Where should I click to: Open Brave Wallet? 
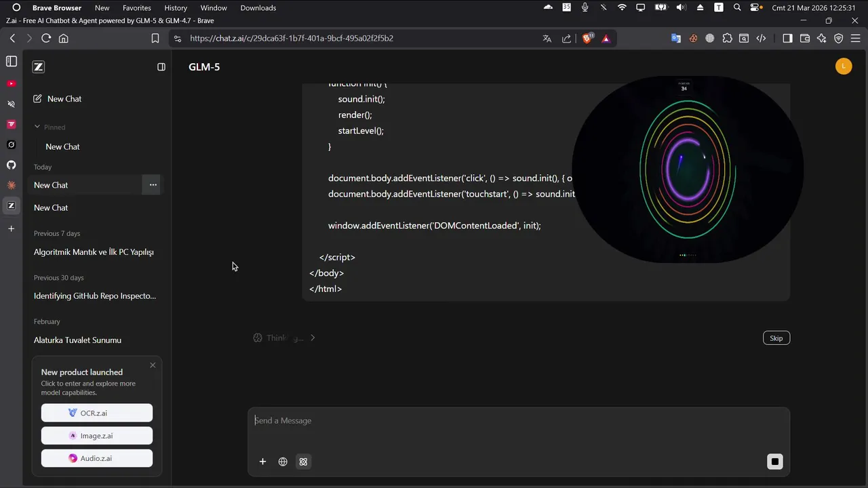(x=805, y=39)
